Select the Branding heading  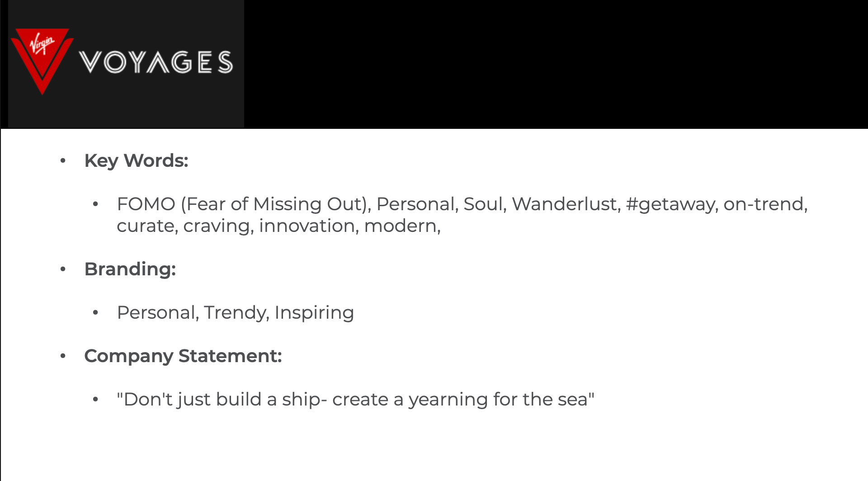130,269
